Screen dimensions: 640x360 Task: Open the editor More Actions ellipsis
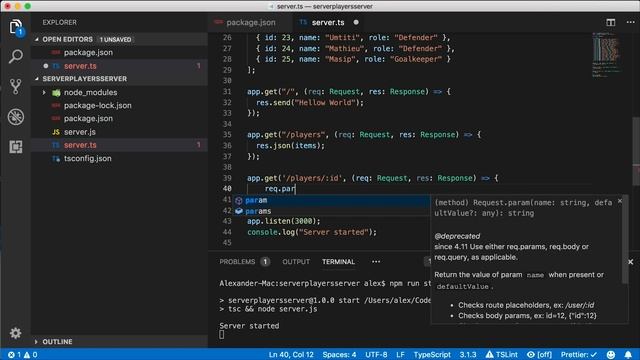[x=630, y=22]
